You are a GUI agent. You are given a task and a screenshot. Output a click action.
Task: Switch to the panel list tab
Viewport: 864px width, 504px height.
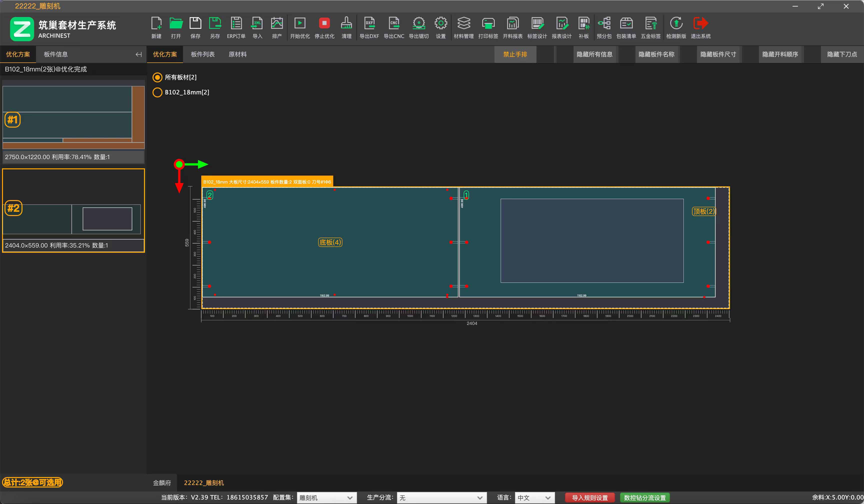tap(203, 54)
